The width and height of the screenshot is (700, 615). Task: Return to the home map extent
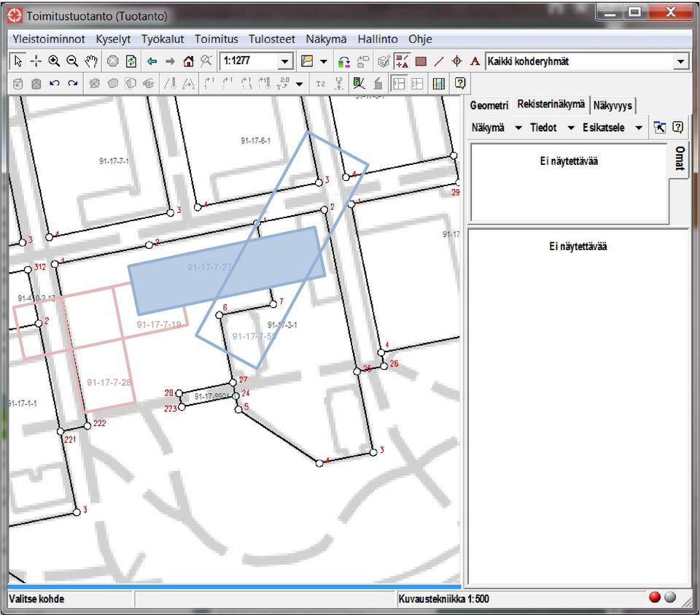188,61
